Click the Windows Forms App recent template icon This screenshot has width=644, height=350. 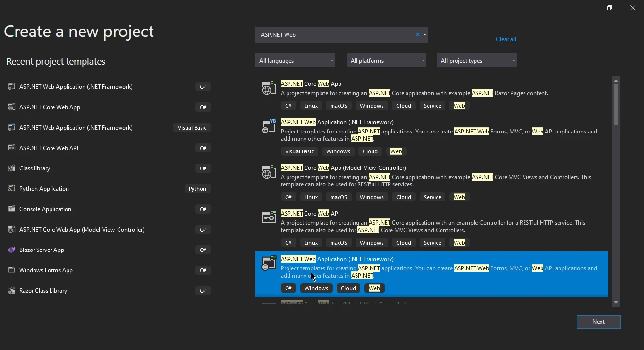pos(12,270)
